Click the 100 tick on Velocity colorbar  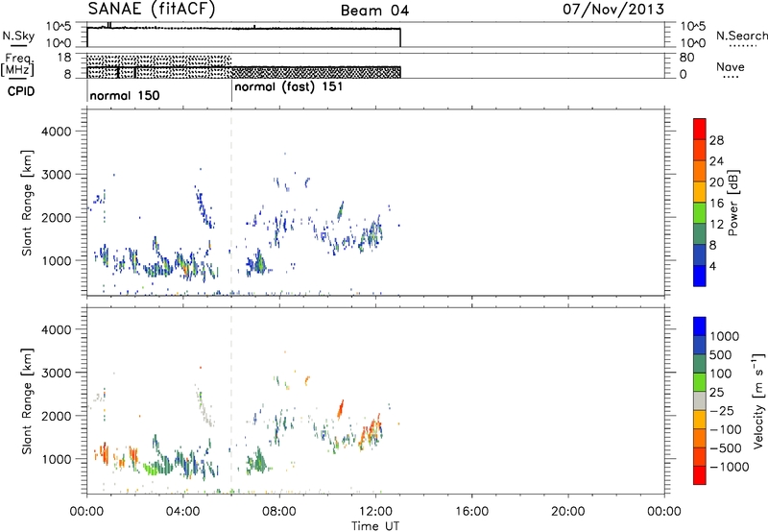[720, 374]
